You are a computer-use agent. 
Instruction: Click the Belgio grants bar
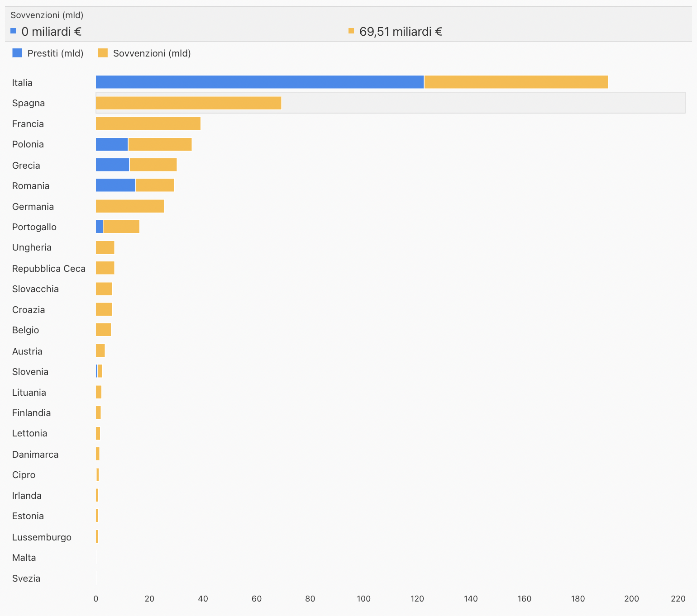click(x=103, y=330)
